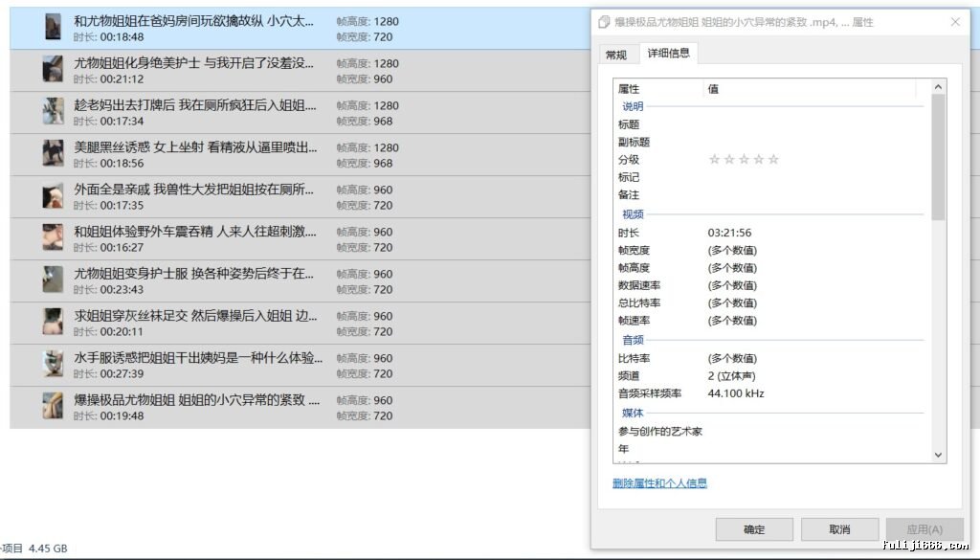Click the 时长 00:27:39 text in the file list

pyautogui.click(x=108, y=373)
